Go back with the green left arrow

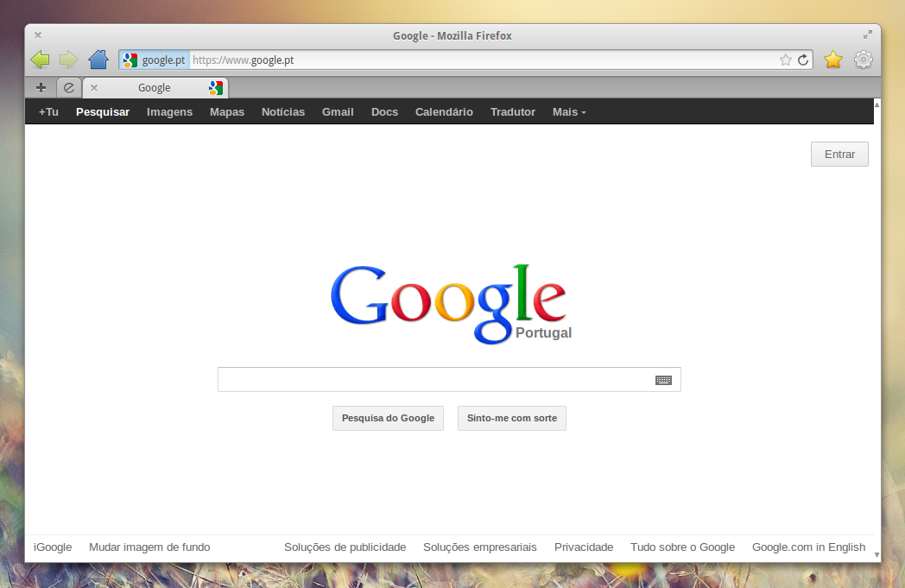click(40, 60)
